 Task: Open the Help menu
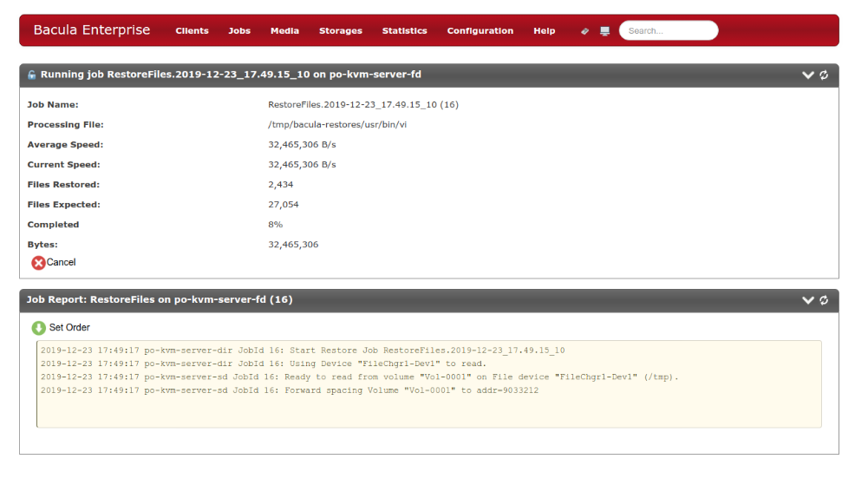tap(545, 31)
